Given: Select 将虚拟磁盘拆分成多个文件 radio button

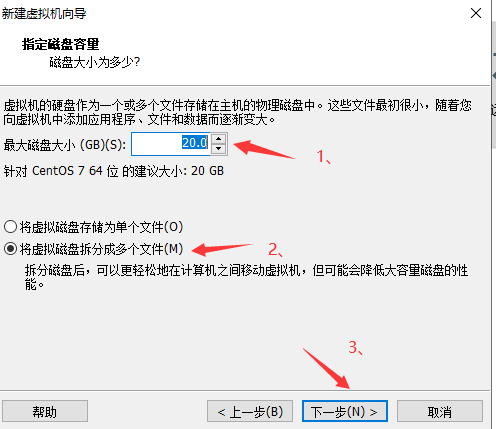Looking at the screenshot, I should point(11,249).
